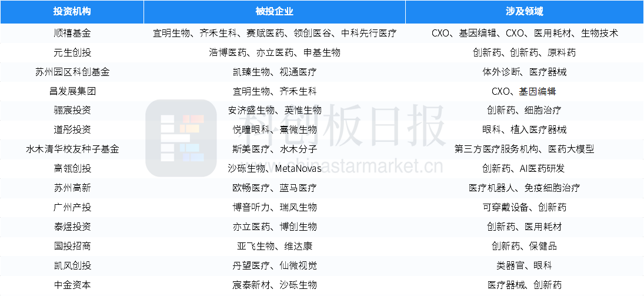Viewport: 644px width, 296px height.
Task: Select the 可穿戴设备、创新药 cell
Action: [x=525, y=207]
